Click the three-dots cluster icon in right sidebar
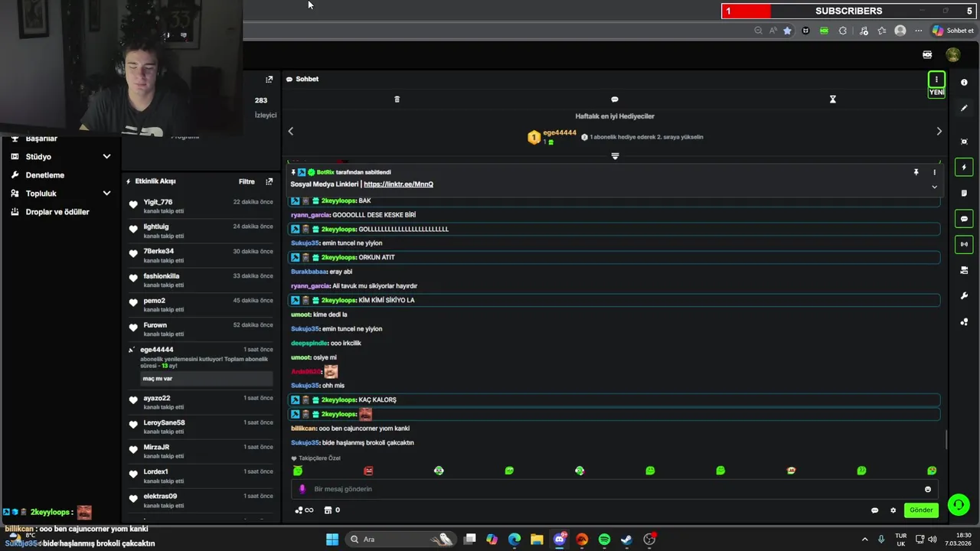980x551 pixels. (x=964, y=321)
